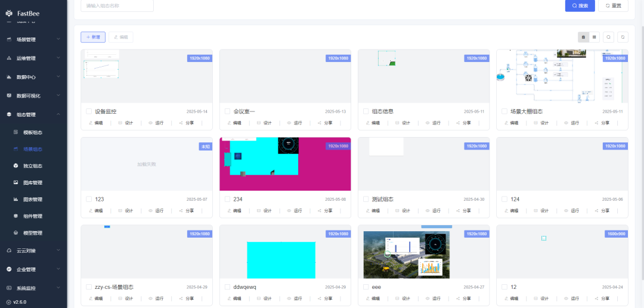Screen dimensions: 644x308
Task: Expand the 场景管理 sidebar menu
Action: tap(33, 40)
